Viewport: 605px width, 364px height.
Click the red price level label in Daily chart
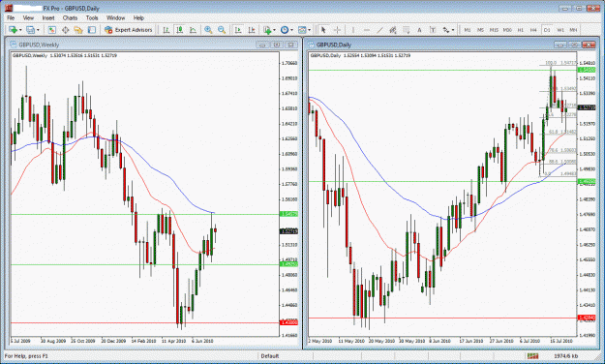point(587,318)
